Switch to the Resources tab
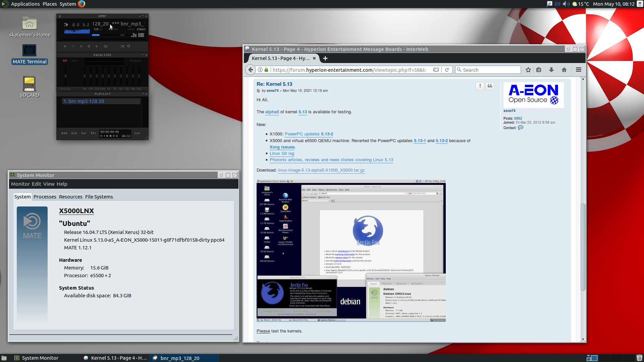Screen dimensions: 644x362 tap(71, 197)
